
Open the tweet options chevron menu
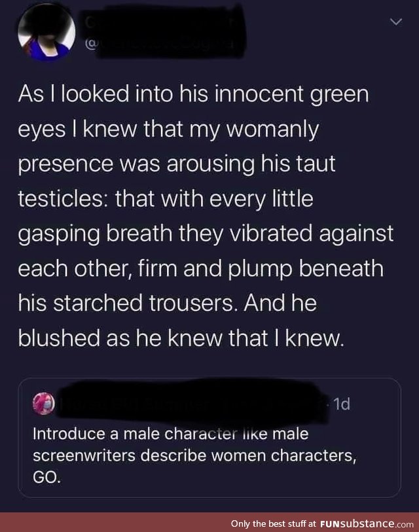pyautogui.click(x=395, y=24)
